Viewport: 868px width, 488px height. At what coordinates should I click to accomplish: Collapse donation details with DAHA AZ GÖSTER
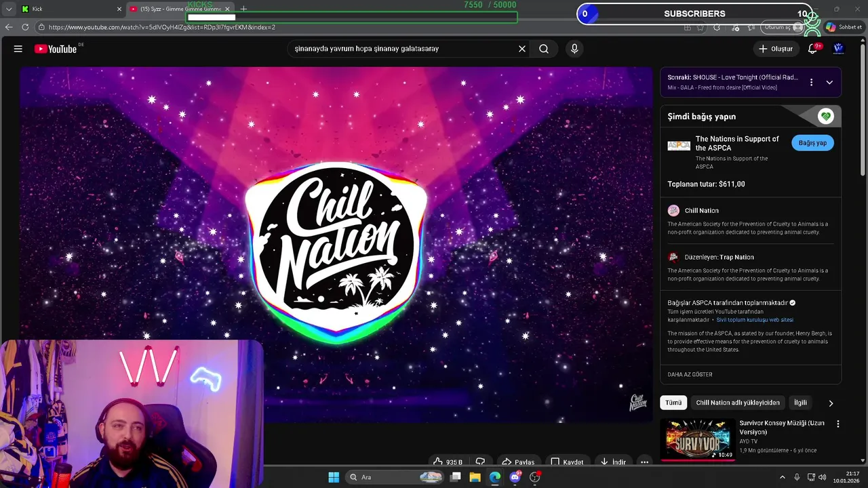(x=690, y=374)
